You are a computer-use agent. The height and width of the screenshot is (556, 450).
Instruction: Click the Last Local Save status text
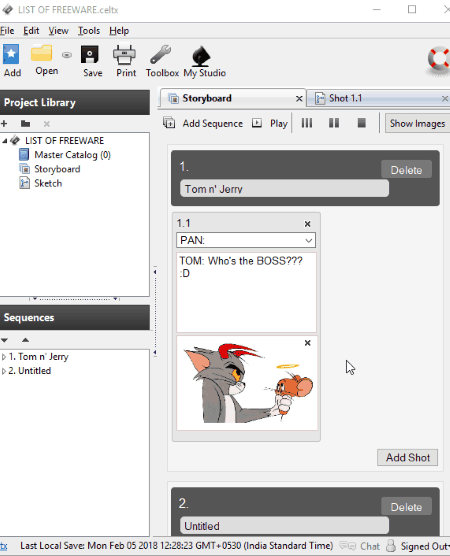[177, 546]
